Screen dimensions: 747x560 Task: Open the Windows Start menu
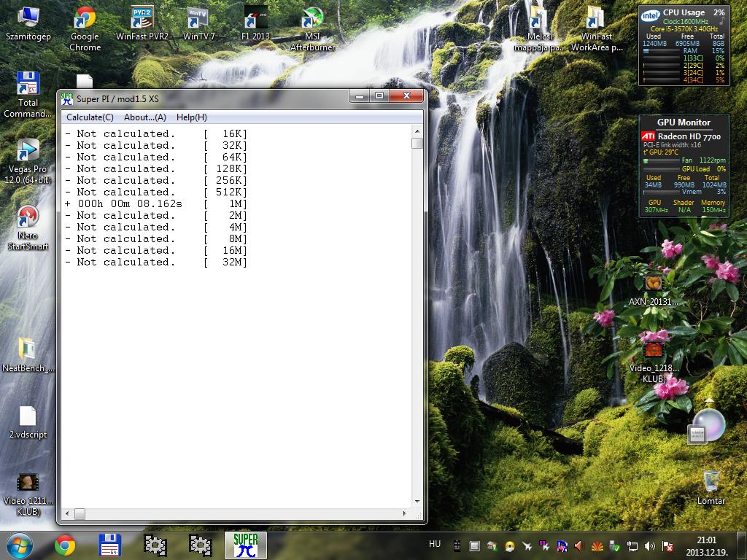20,545
